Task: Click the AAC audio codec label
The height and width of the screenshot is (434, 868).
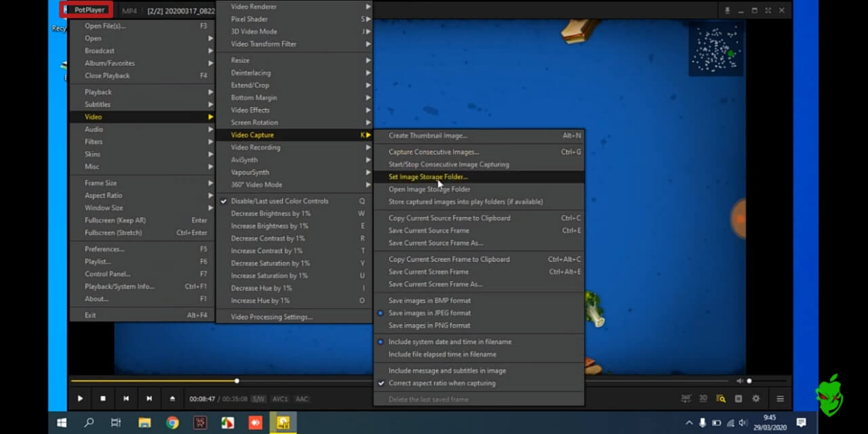Action: click(302, 399)
